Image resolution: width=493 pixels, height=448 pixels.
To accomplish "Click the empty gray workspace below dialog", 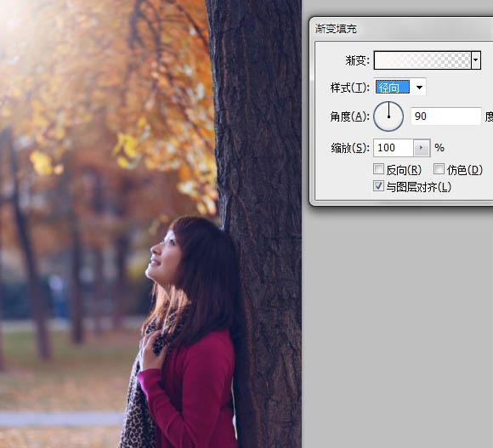I will [x=398, y=327].
